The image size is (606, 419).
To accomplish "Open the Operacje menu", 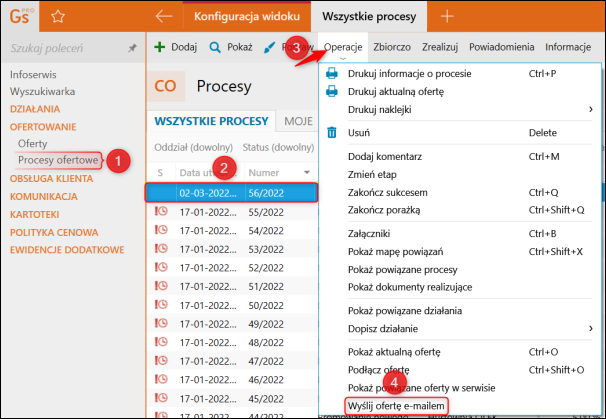I will pyautogui.click(x=343, y=47).
